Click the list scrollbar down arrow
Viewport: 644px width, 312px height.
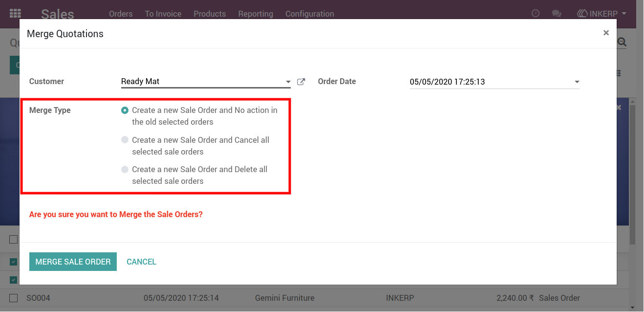(632, 308)
